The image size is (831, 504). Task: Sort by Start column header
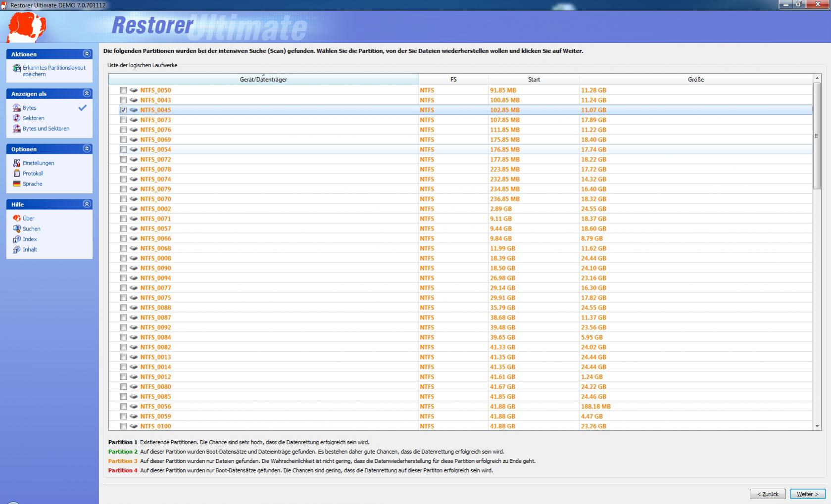point(534,79)
